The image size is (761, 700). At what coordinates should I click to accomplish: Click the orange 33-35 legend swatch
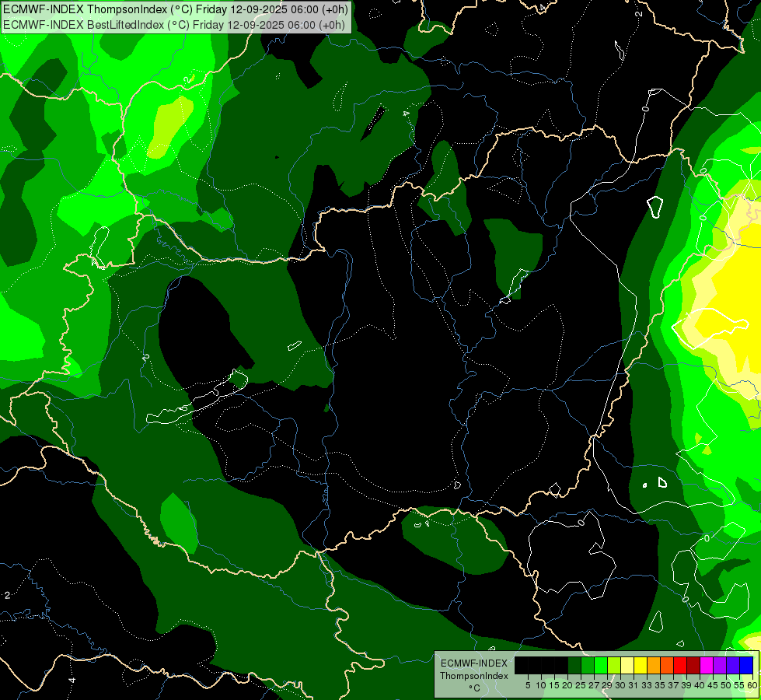654,665
